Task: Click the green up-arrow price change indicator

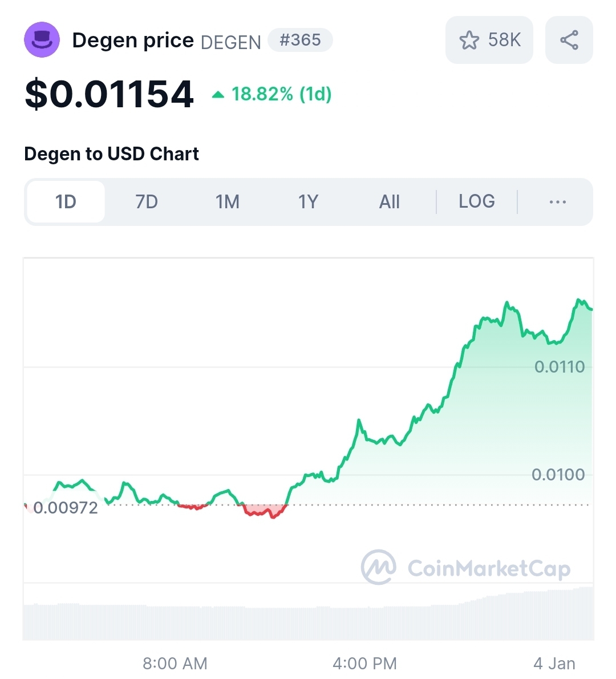Action: click(x=218, y=94)
